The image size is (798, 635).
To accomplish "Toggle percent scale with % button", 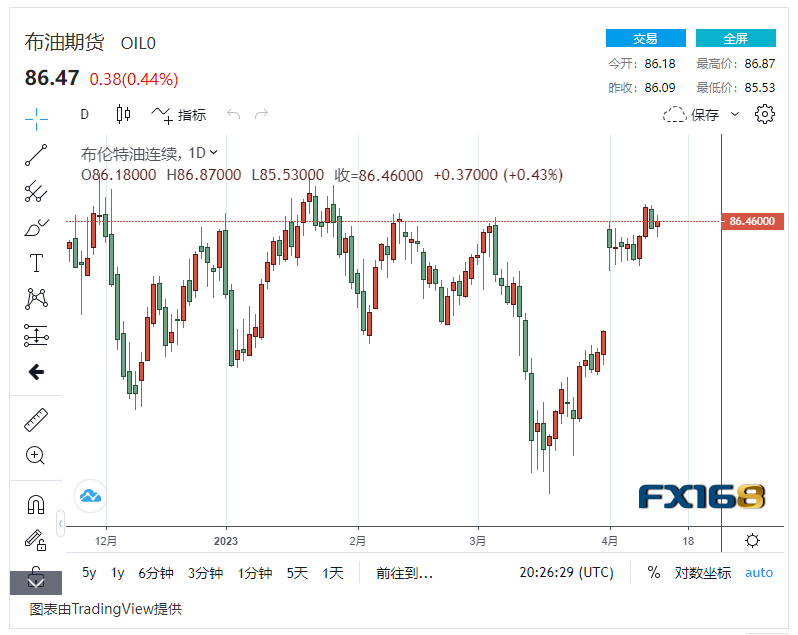I will point(654,573).
